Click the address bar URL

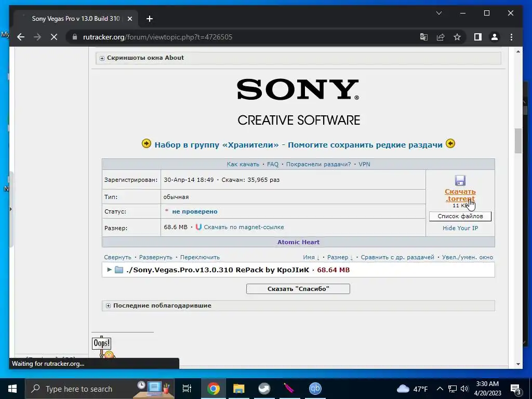157,37
